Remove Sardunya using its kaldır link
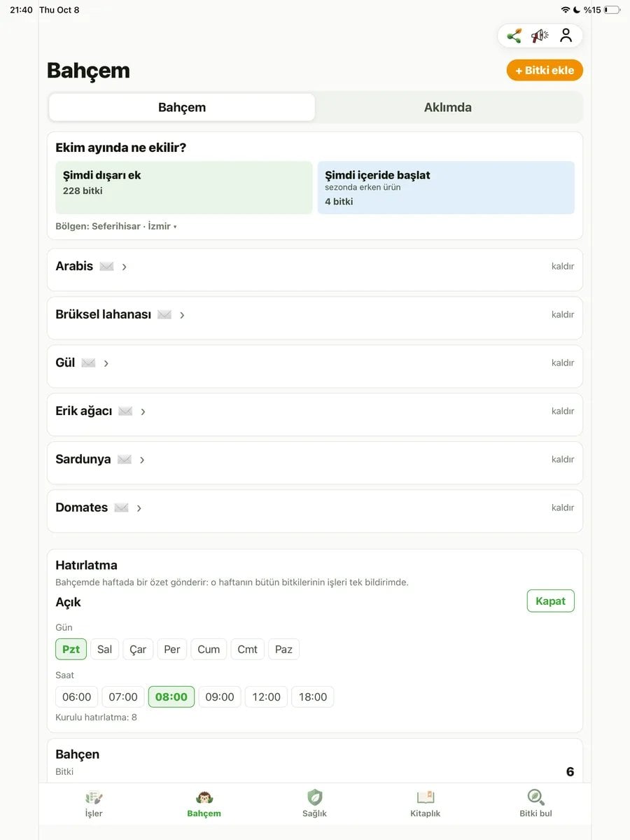This screenshot has height=840, width=630. point(563,459)
